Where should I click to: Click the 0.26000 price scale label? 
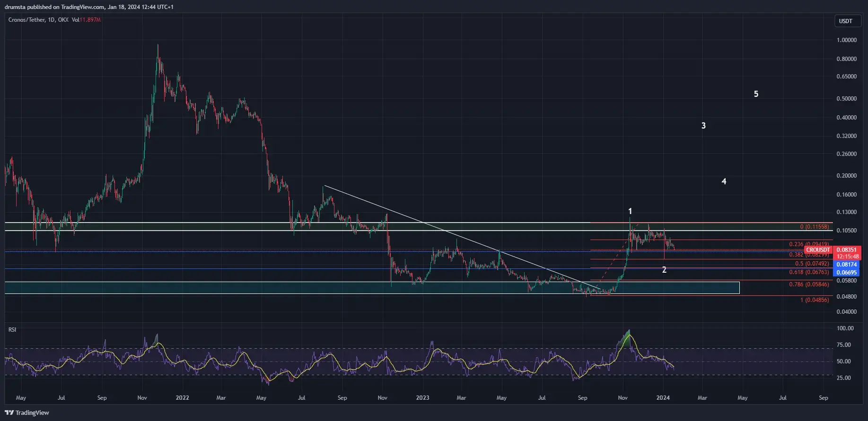tap(847, 154)
